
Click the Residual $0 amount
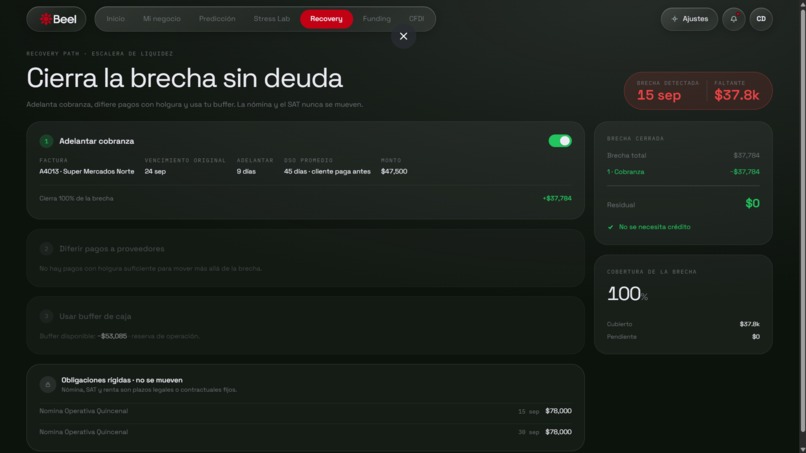click(753, 204)
